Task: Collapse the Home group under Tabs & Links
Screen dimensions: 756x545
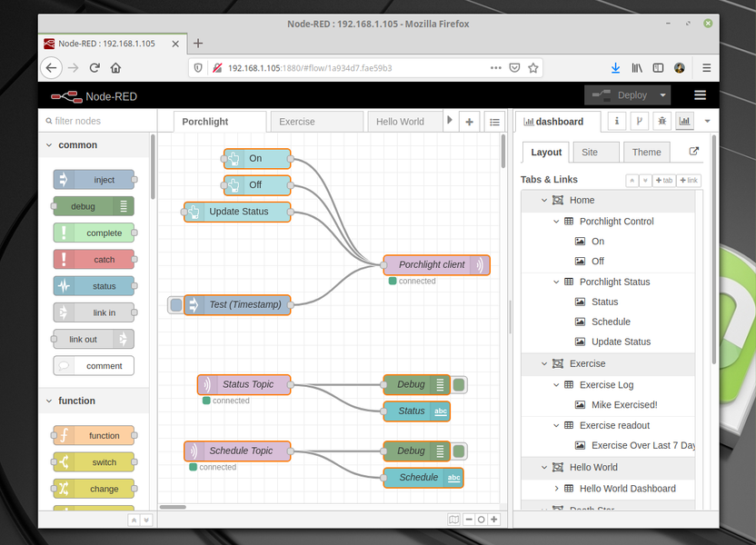Action: pos(544,200)
